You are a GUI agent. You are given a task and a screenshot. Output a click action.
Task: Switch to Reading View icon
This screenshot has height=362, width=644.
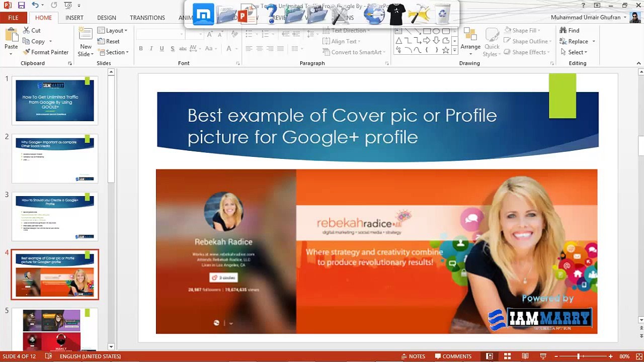525,356
